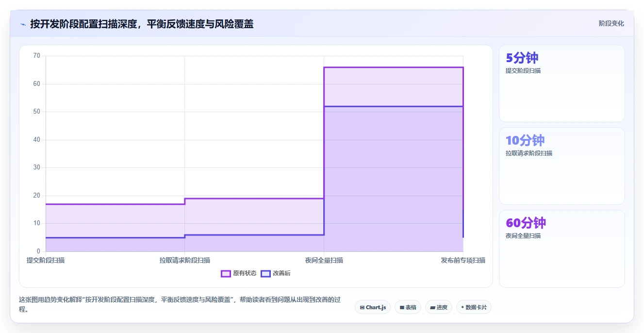Image resolution: width=644 pixels, height=333 pixels.
Task: Click the 10分钟 value text
Action: click(525, 140)
